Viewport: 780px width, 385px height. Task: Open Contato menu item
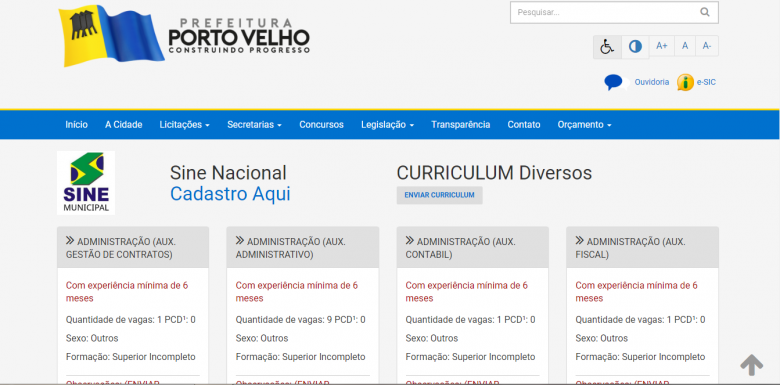524,125
